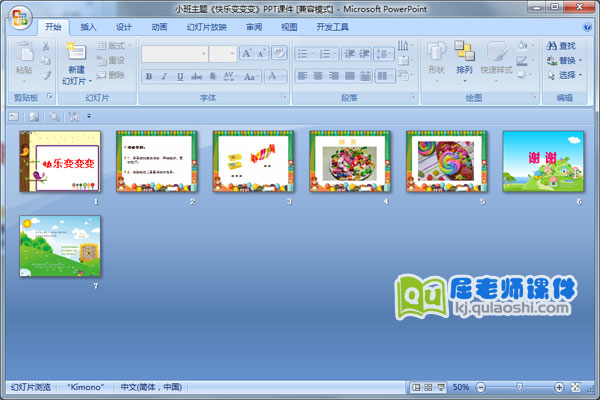Click the fit slide to window icon
The height and width of the screenshot is (400, 600).
(x=573, y=386)
